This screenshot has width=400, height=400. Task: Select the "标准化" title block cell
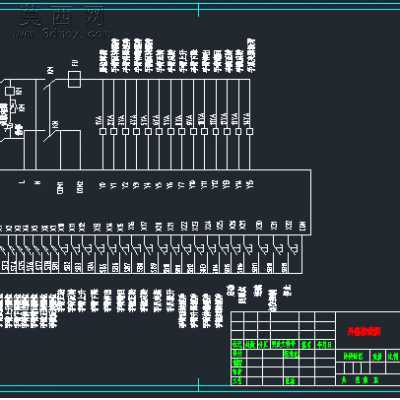[291, 355]
